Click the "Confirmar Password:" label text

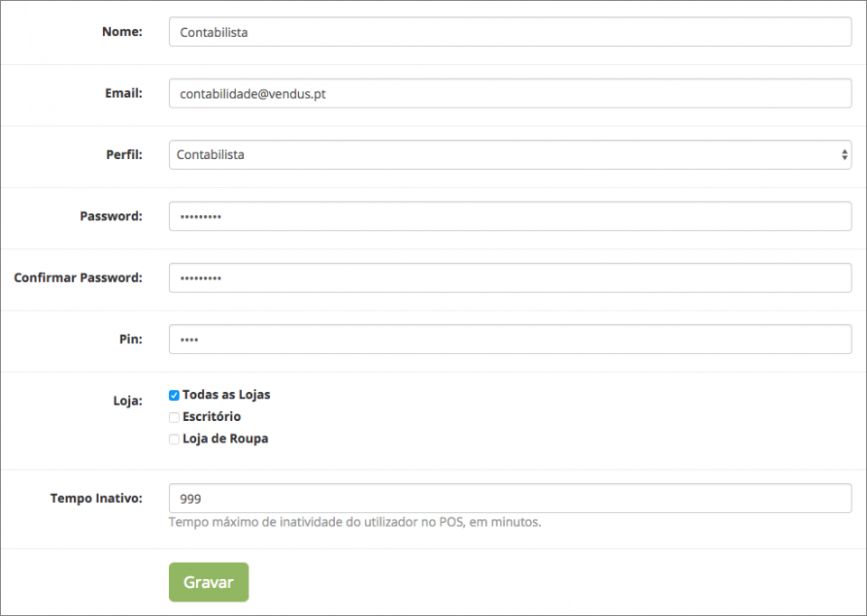point(79,277)
